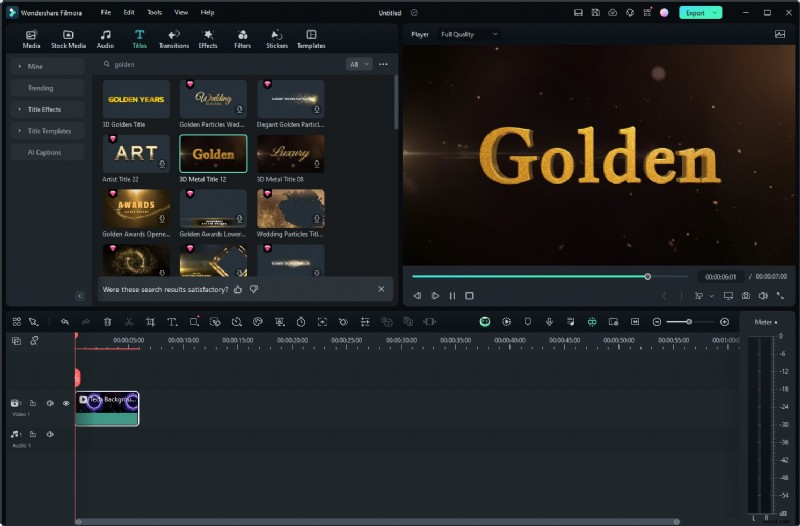Zoom in the timeline with plus icon
This screenshot has height=526, width=800.
724,322
